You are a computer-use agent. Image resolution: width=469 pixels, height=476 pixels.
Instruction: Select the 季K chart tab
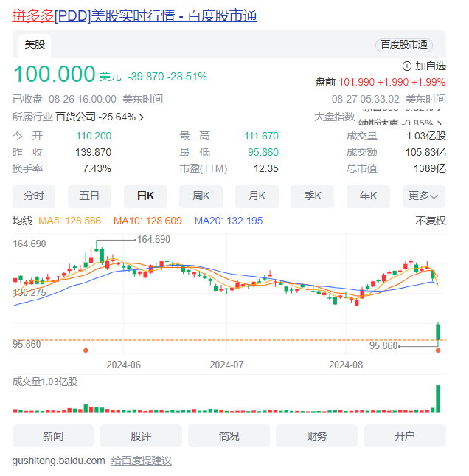point(312,196)
